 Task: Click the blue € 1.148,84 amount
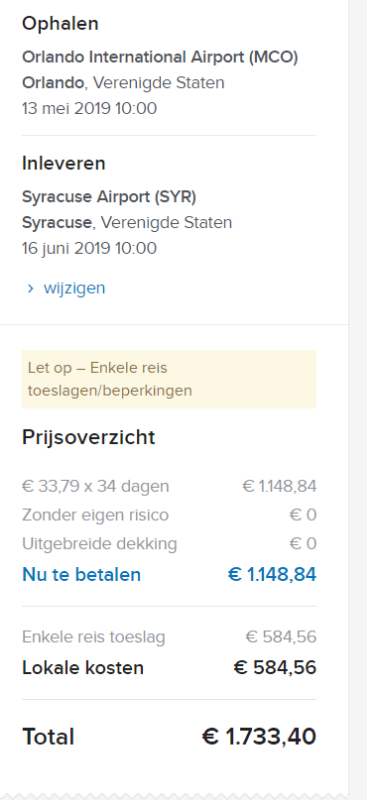[x=272, y=574]
